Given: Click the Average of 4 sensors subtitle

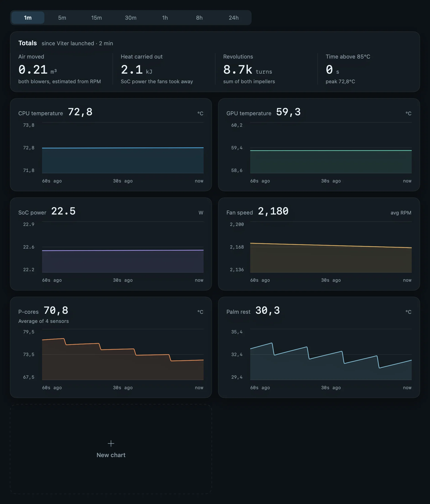Looking at the screenshot, I should point(43,321).
